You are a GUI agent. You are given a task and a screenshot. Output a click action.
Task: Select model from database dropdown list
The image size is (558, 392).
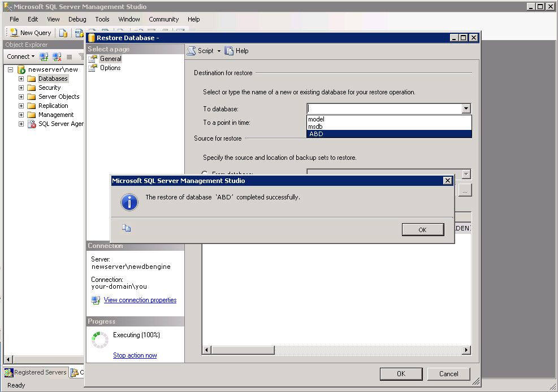[389, 119]
